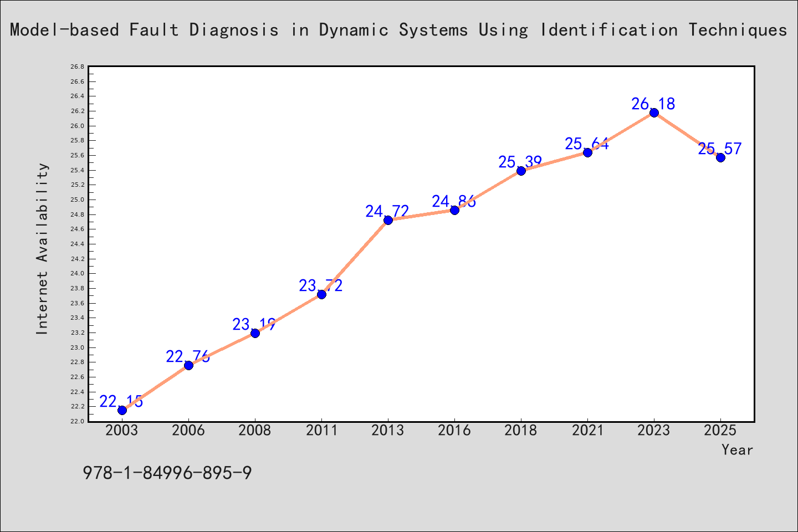The width and height of the screenshot is (798, 532).
Task: Click the x-axis label 2011
Action: 321,431
